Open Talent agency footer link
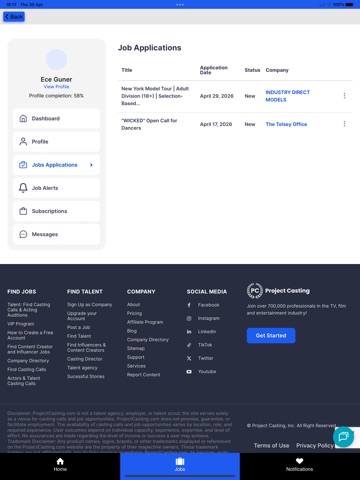The width and height of the screenshot is (360, 480). tap(82, 368)
